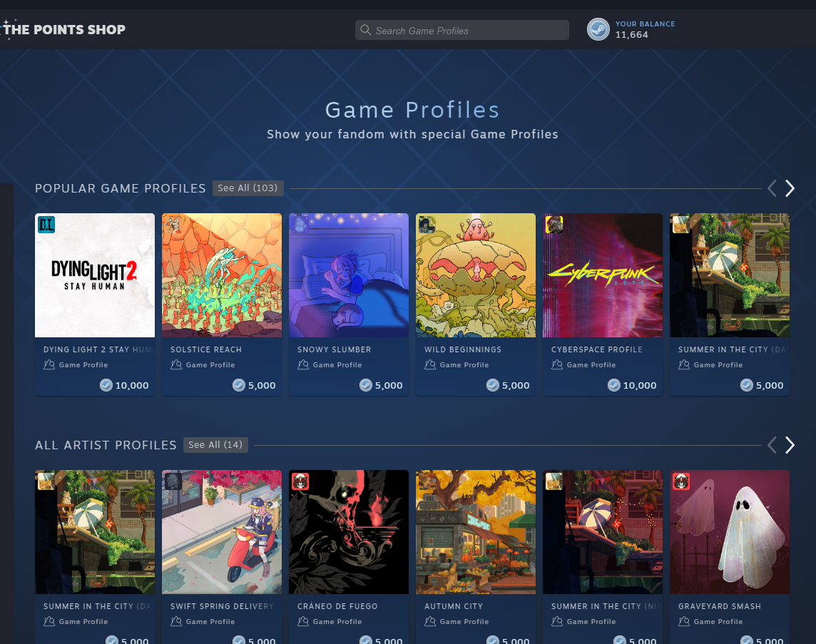This screenshot has height=644, width=816.
Task: Click the Game Profile icon under Swift Spring Delivery
Action: [x=176, y=621]
